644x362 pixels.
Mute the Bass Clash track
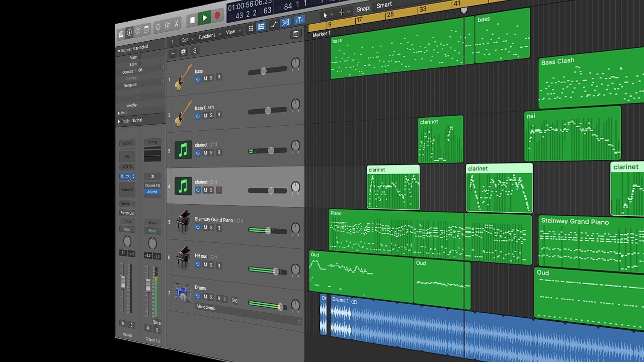pyautogui.click(x=205, y=115)
